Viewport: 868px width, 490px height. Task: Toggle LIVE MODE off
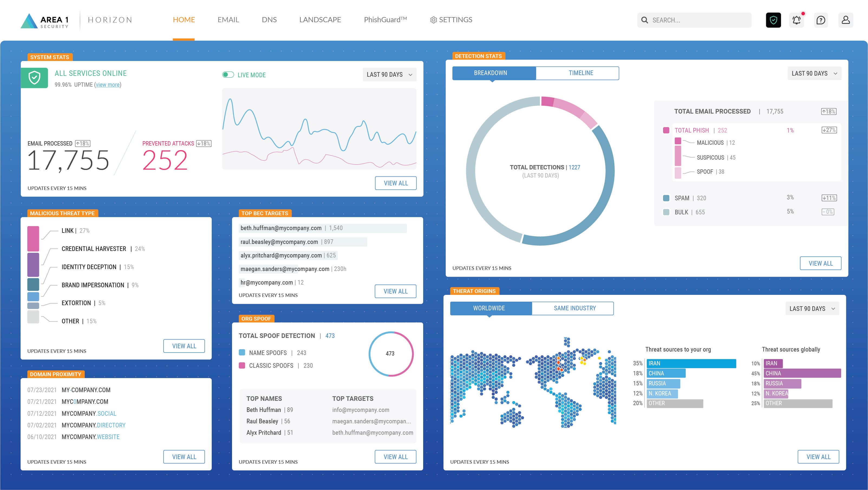pyautogui.click(x=229, y=75)
